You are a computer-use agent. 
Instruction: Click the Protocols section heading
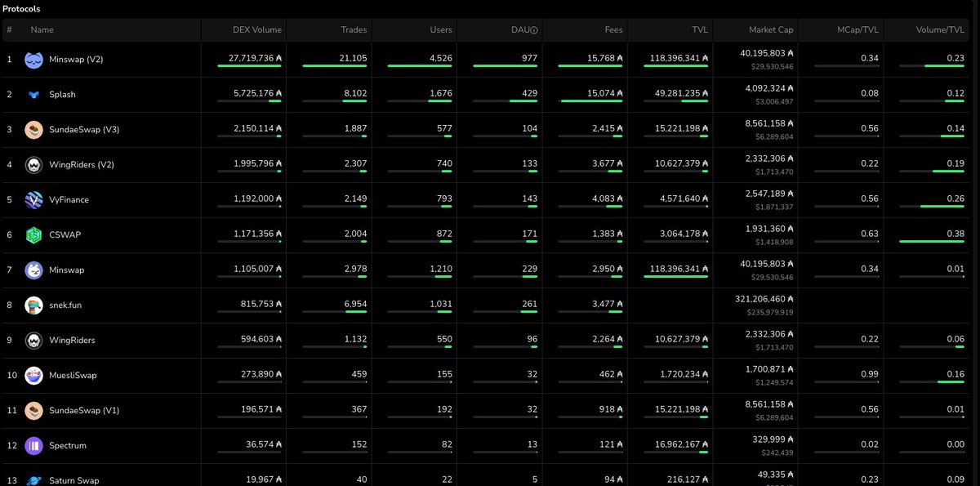pos(21,8)
